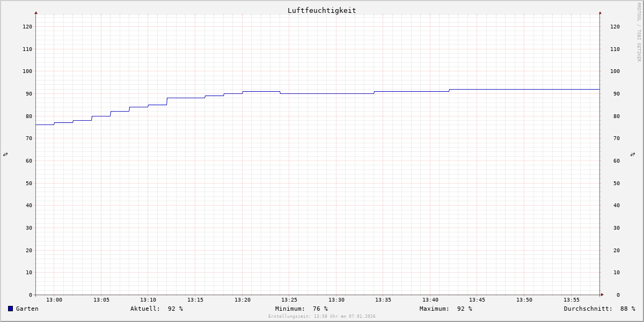The width and height of the screenshot is (644, 322).
Task: Click the 13:55 time axis label
Action: [x=572, y=300]
